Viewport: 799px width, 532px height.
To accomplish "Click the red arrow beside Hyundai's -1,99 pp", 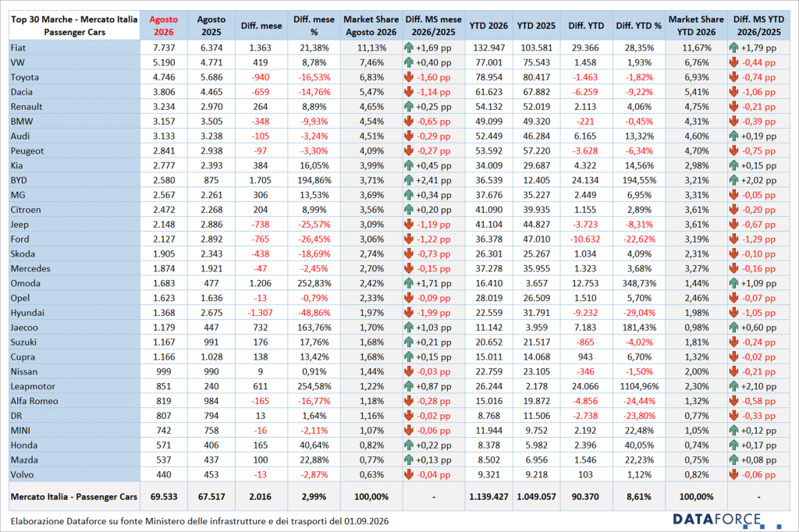I will coord(409,313).
